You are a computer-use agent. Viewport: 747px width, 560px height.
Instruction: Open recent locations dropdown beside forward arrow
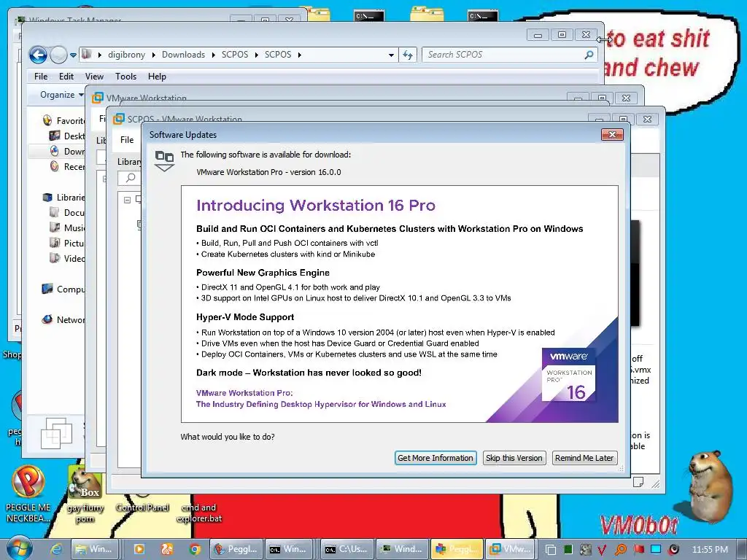tap(73, 55)
